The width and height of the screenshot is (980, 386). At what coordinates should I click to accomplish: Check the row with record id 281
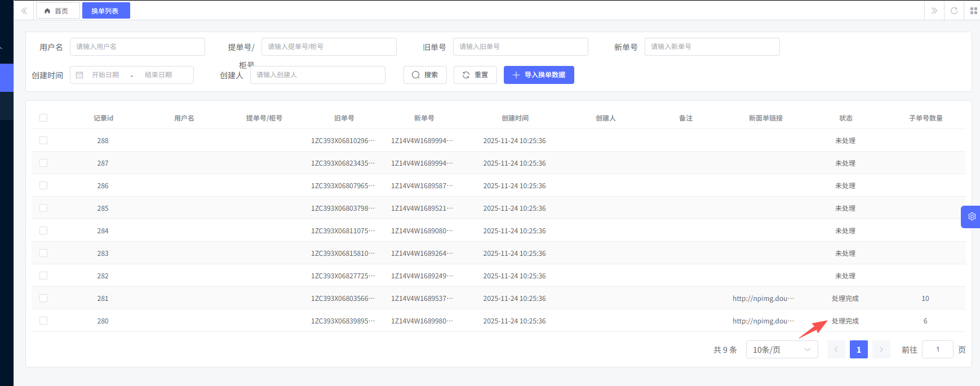pyautogui.click(x=43, y=298)
